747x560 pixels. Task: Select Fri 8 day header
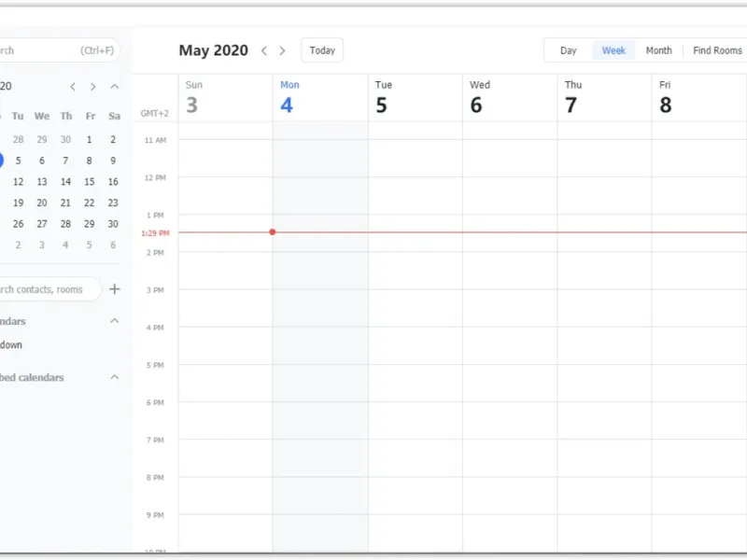(x=698, y=98)
